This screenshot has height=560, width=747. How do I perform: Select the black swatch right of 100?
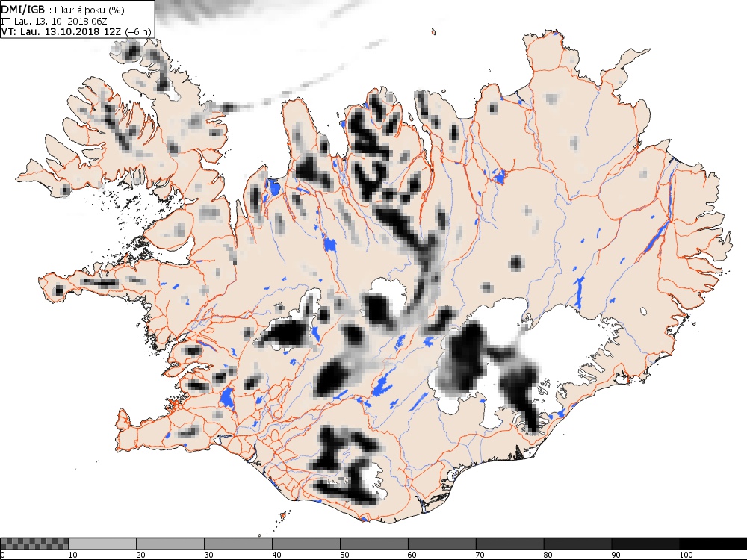coord(713,544)
